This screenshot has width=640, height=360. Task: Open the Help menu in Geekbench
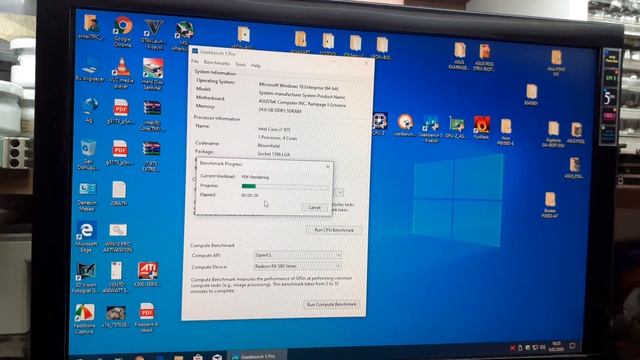click(256, 66)
